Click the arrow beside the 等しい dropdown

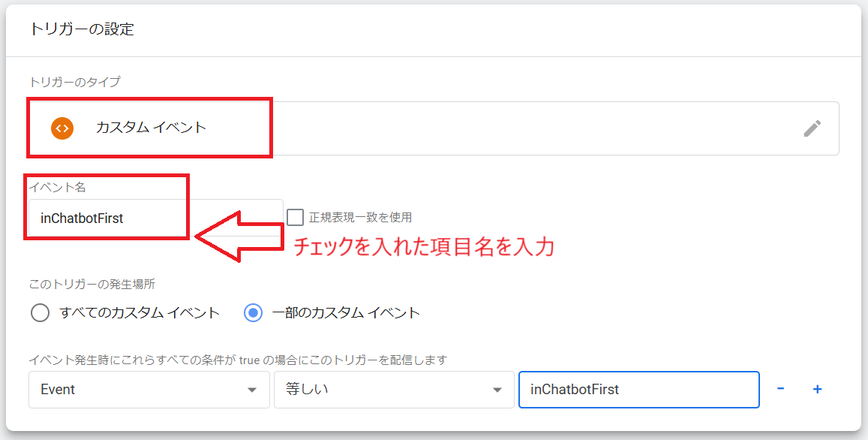click(497, 390)
